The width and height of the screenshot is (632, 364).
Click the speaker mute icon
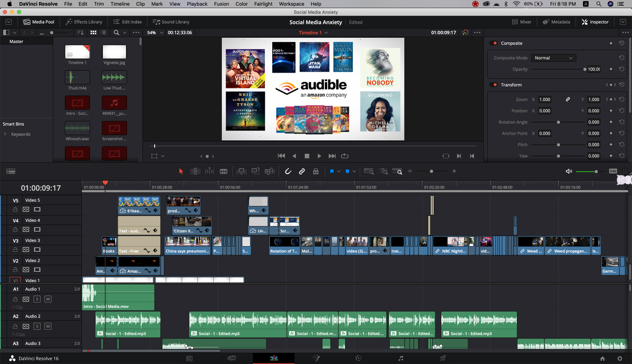[569, 171]
